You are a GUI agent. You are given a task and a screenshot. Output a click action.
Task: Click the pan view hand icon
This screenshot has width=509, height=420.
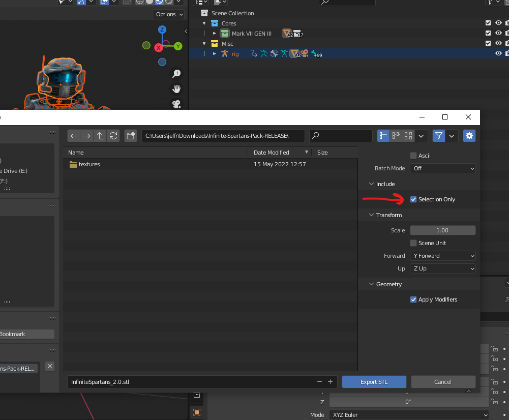click(x=176, y=89)
